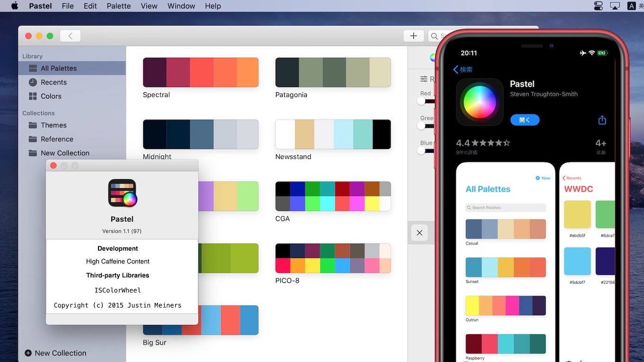Image resolution: width=644 pixels, height=362 pixels.
Task: Tap the Pastel color wheel app icon on the iPhone
Action: click(x=480, y=102)
